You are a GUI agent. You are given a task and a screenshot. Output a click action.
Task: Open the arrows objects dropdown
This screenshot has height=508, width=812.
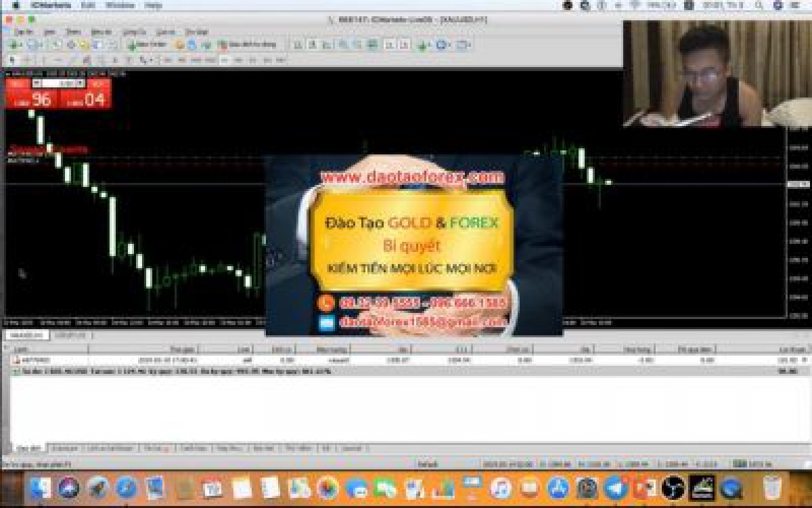coord(144,60)
